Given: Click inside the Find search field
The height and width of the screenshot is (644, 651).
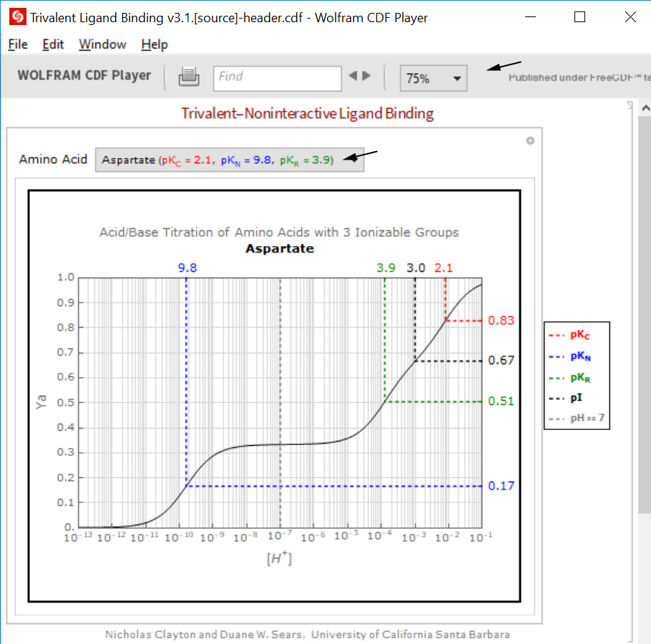Looking at the screenshot, I should (x=277, y=77).
